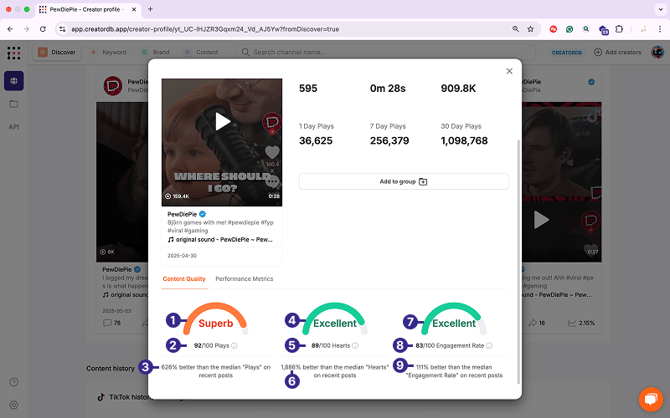The width and height of the screenshot is (670, 418).
Task: Switch to the Keyword search tab
Action: [x=109, y=52]
